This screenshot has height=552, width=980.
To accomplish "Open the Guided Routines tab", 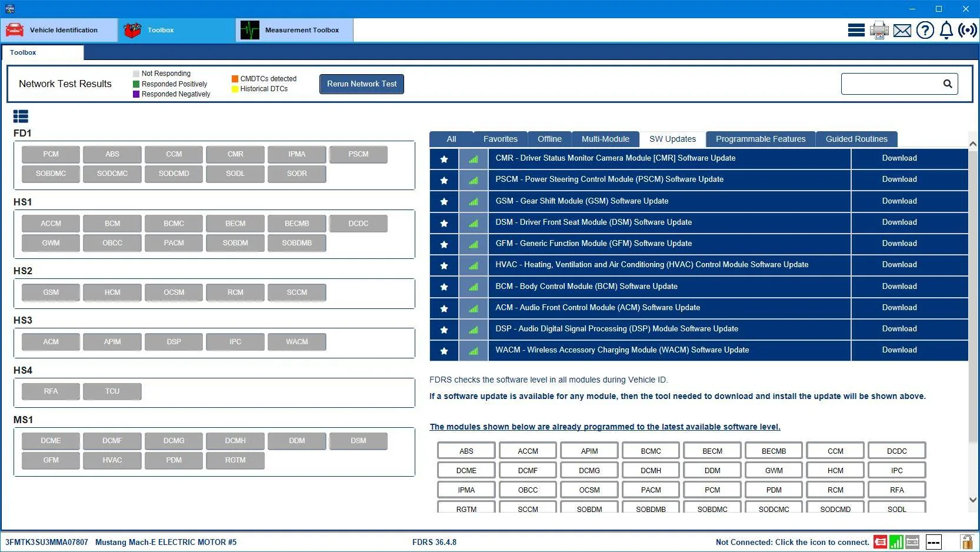I will [x=856, y=139].
